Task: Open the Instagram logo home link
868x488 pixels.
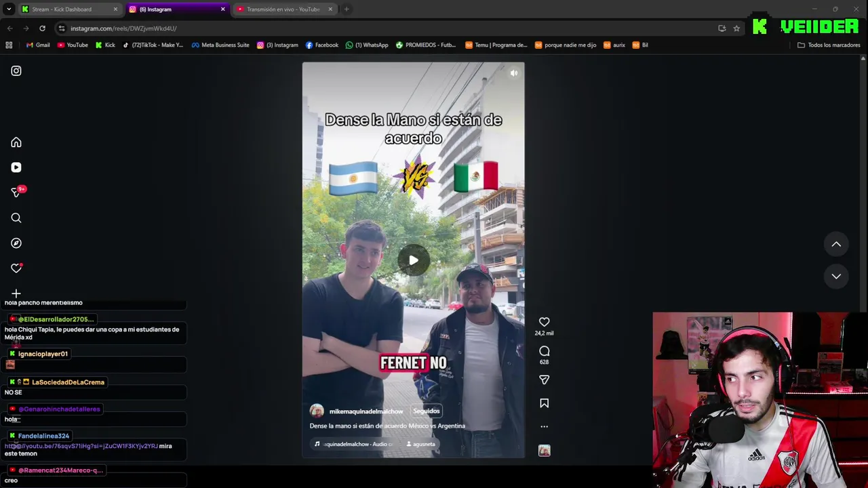Action: tap(16, 70)
